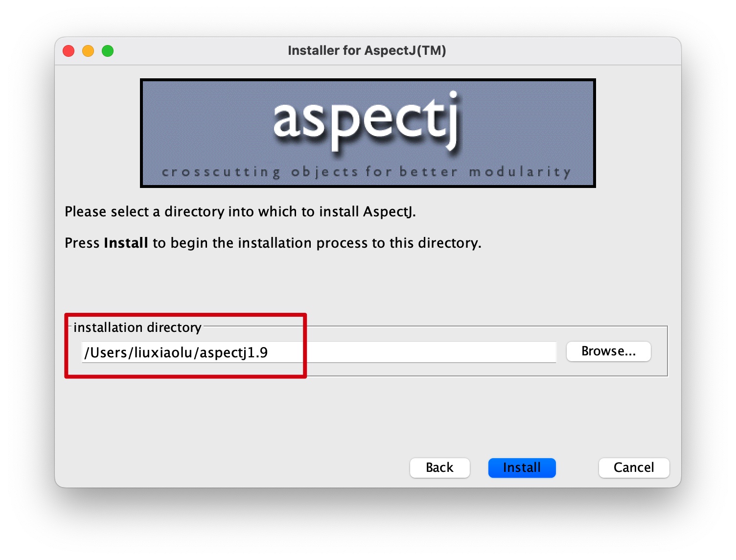
Task: Go to previous step with Back button
Action: point(439,467)
